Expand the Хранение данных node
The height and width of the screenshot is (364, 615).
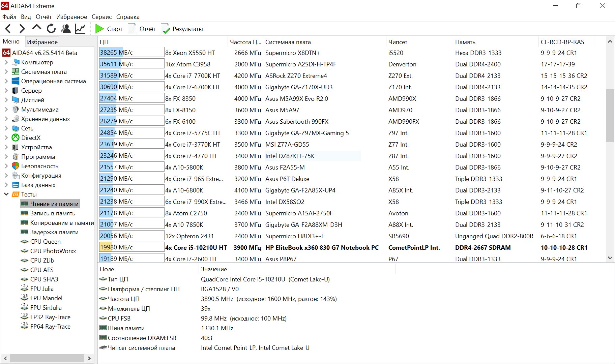coord(6,119)
